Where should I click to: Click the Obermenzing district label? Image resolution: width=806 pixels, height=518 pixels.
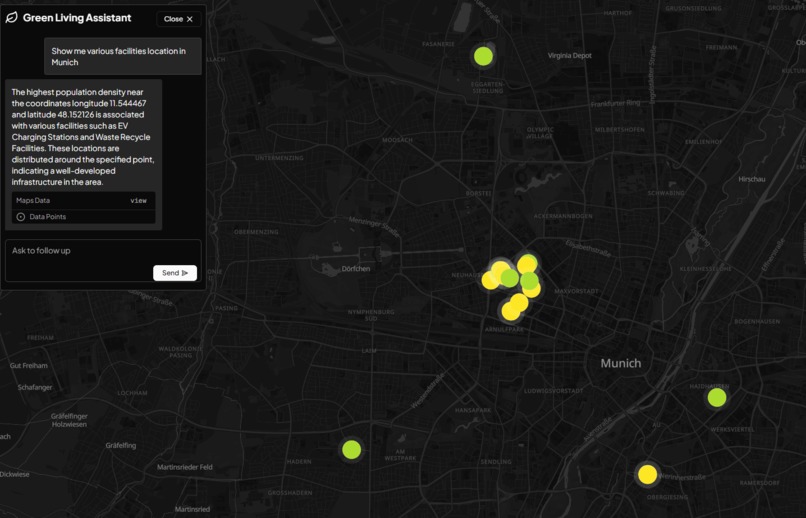256,232
